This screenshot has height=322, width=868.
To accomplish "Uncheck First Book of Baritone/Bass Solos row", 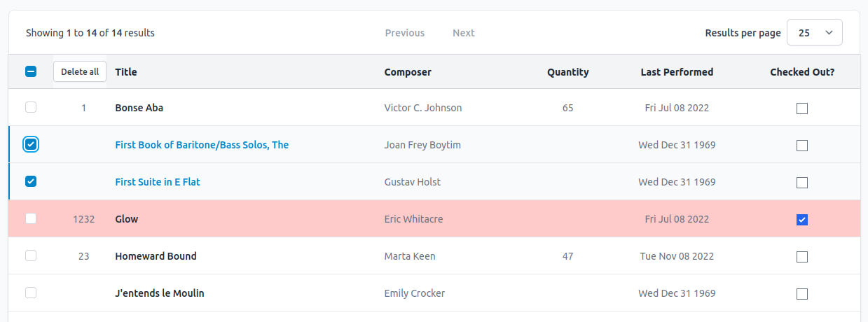I will point(31,144).
